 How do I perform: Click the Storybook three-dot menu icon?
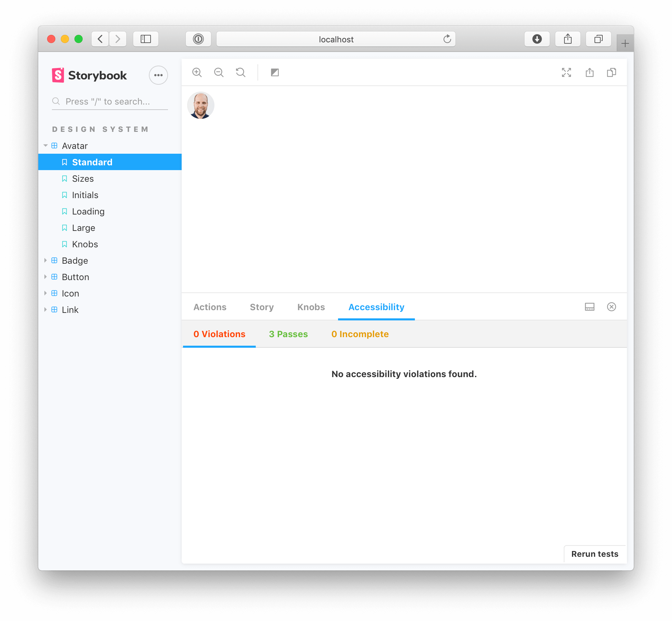point(158,74)
